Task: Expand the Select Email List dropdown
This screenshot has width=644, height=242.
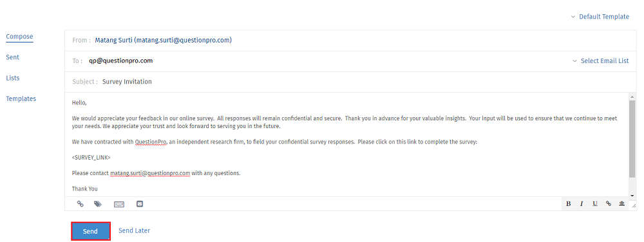Action: (601, 60)
